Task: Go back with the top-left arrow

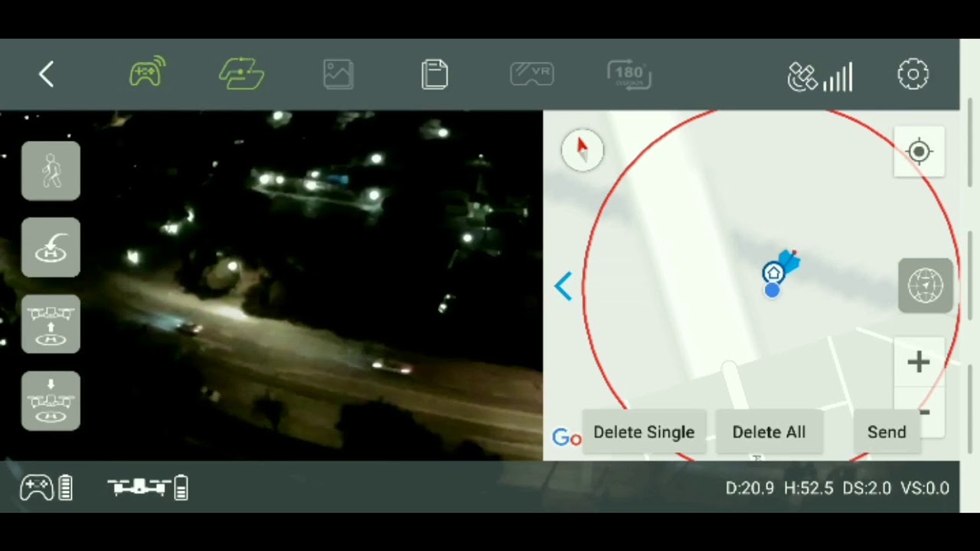Action: tap(46, 74)
